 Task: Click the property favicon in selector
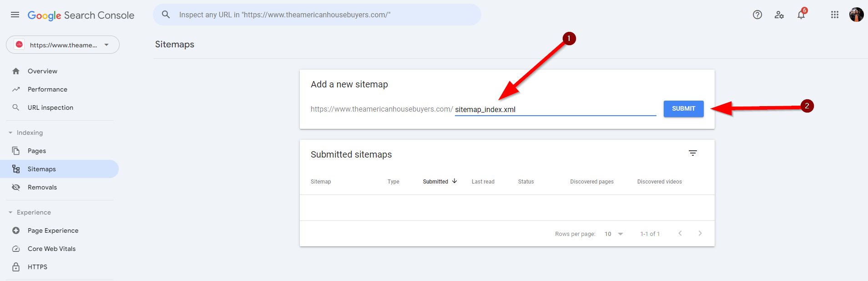(19, 45)
